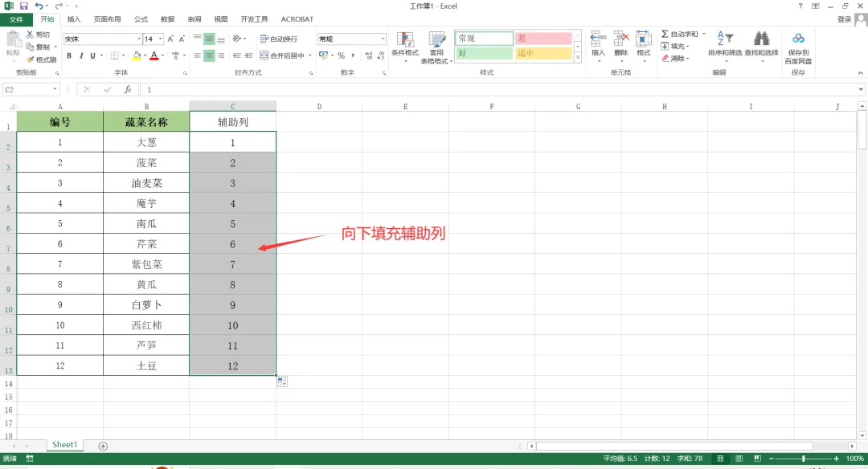Toggle Underline formatting
Viewport: 868px width, 469px height.
point(92,55)
